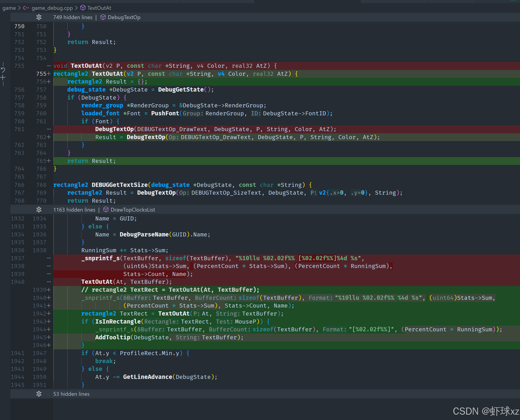This screenshot has width=520, height=420.
Task: Click unfold icon beside 1163 hidden lines
Action: pos(39,210)
